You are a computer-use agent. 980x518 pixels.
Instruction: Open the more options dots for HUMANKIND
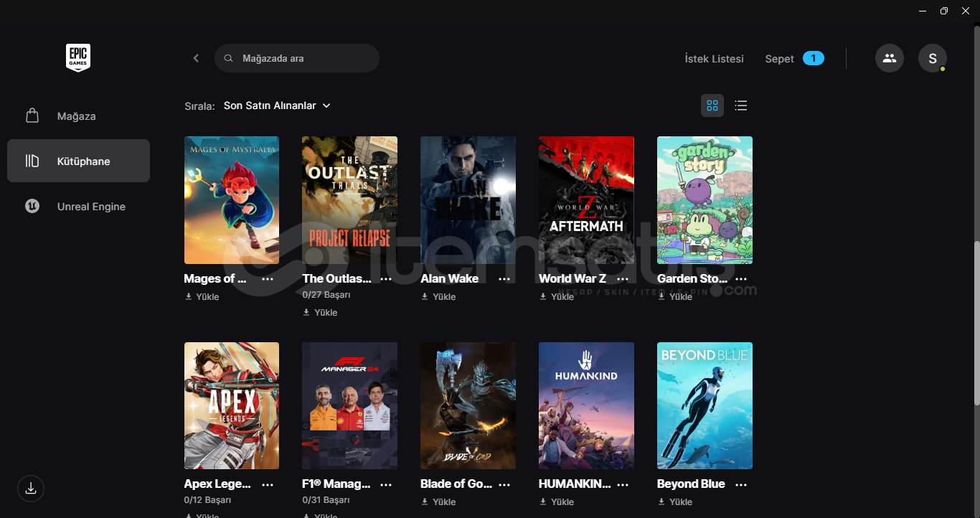(623, 484)
